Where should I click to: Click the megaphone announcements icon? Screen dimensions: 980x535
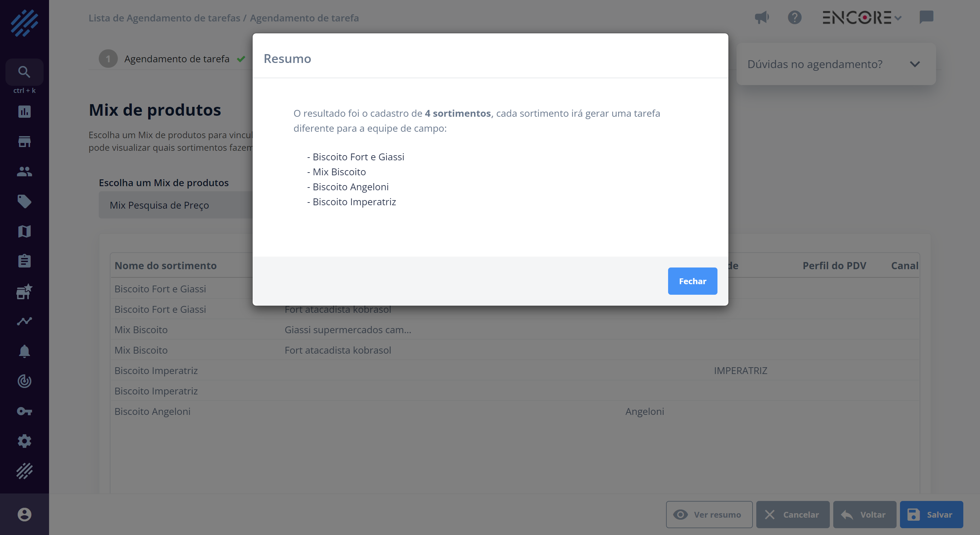point(762,17)
